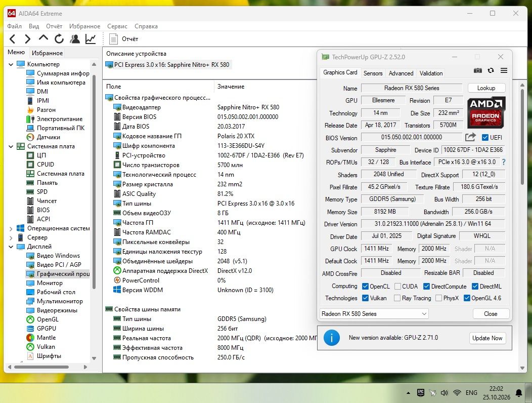Expand the Сервер tree node
The height and width of the screenshot is (403, 532).
[x=11, y=237]
